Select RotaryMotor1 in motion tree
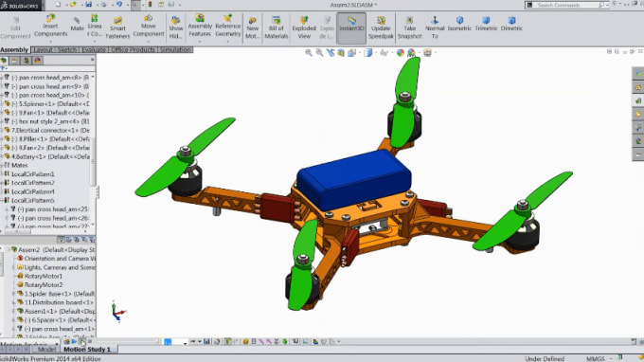Image resolution: width=644 pixels, height=362 pixels. point(44,276)
